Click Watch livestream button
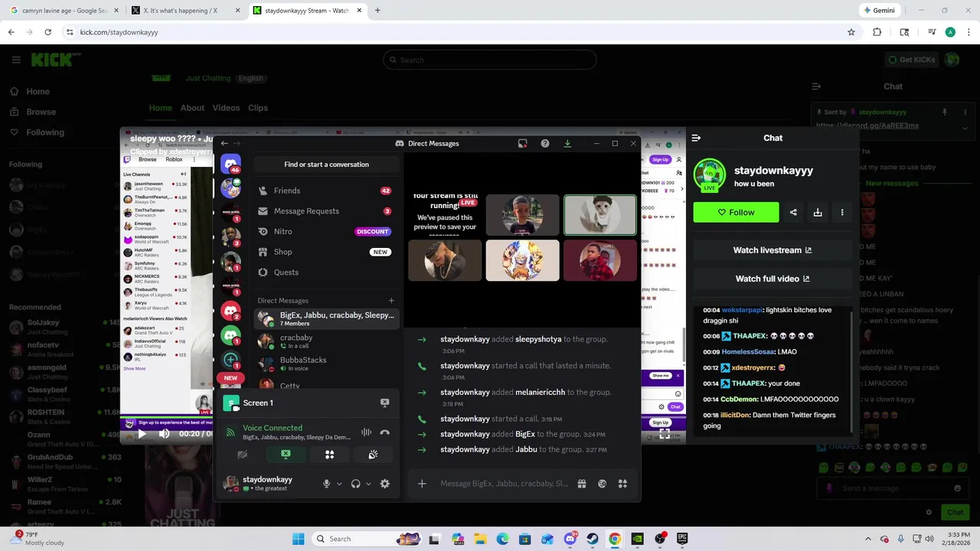This screenshot has height=551, width=980. [x=773, y=250]
